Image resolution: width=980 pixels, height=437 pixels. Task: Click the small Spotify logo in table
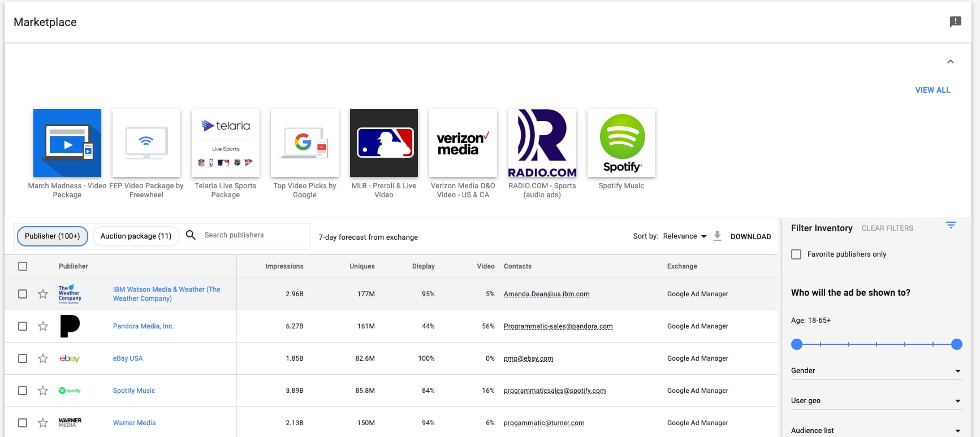pyautogui.click(x=70, y=391)
